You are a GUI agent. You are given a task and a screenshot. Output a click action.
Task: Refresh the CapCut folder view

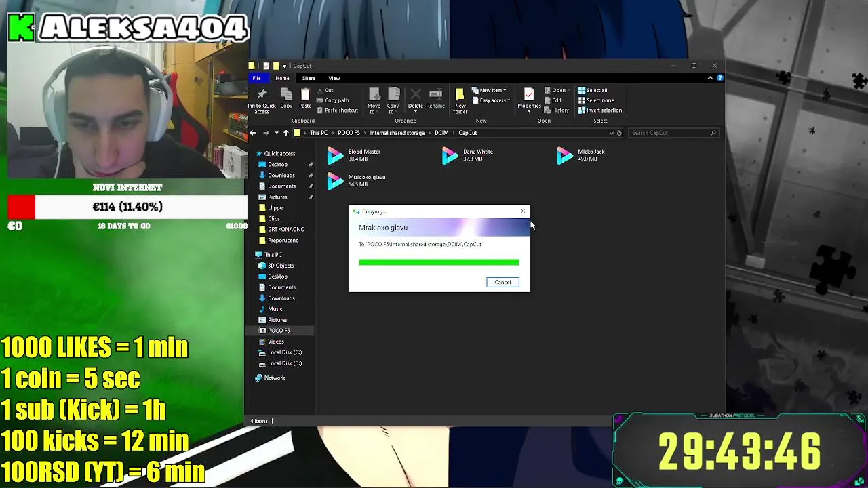[619, 133]
